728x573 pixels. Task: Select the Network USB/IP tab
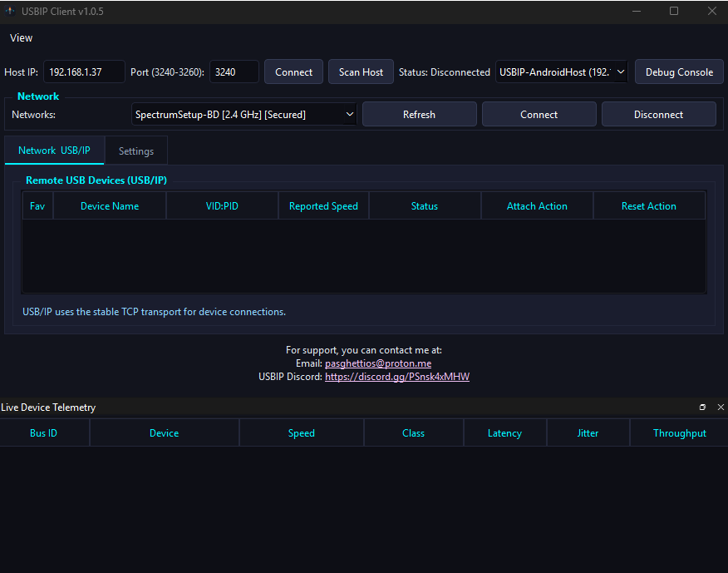54,151
